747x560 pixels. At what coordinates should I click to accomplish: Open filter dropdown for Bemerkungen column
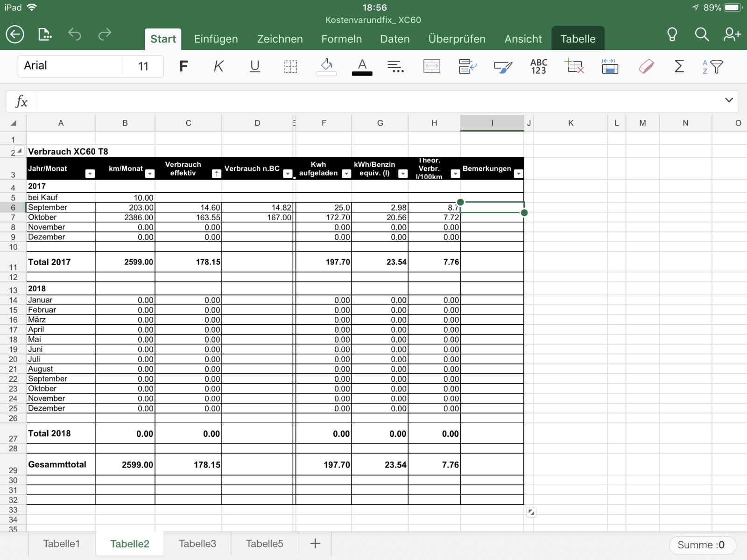coord(518,174)
